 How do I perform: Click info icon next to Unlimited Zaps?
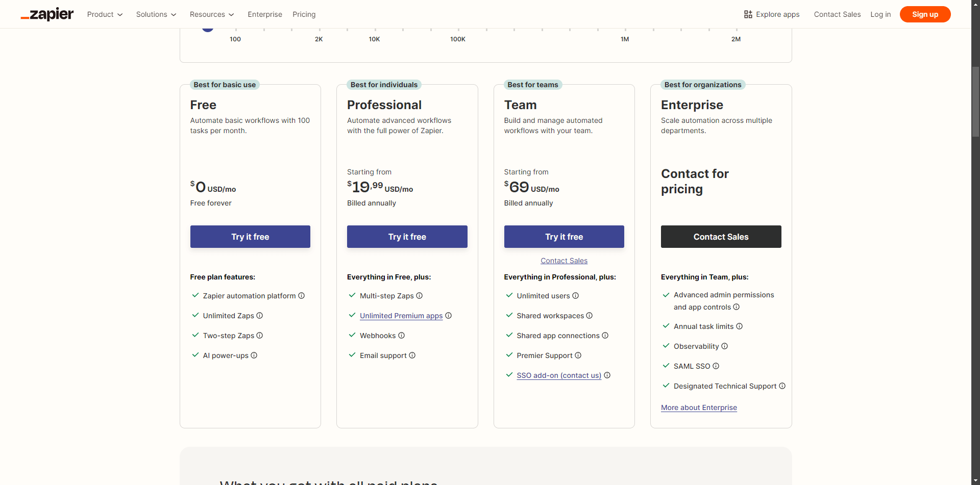coord(260,316)
